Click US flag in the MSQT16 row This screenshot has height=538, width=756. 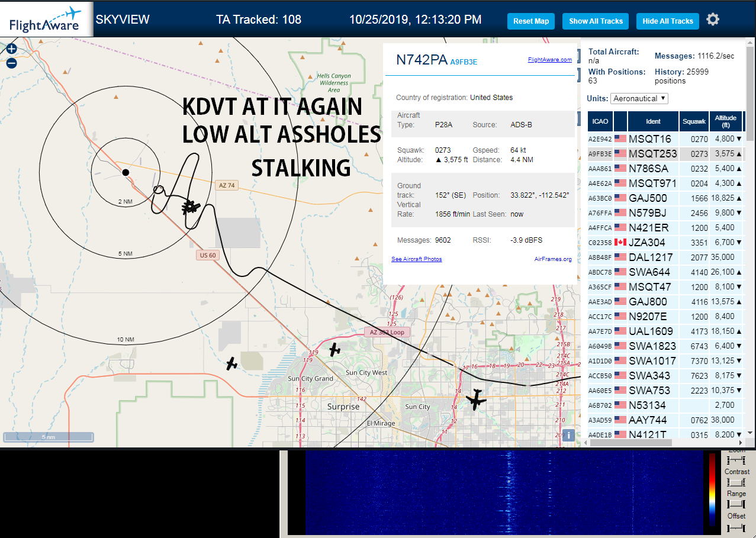click(620, 138)
